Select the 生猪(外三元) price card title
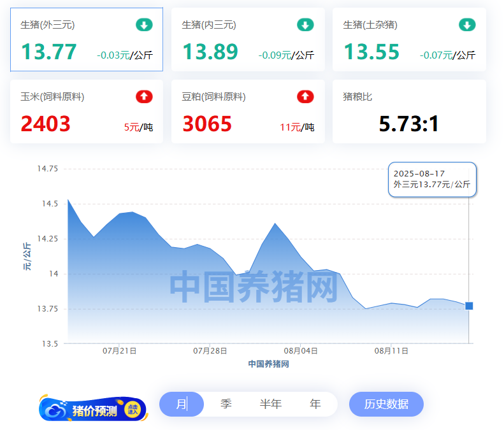 tap(48, 25)
